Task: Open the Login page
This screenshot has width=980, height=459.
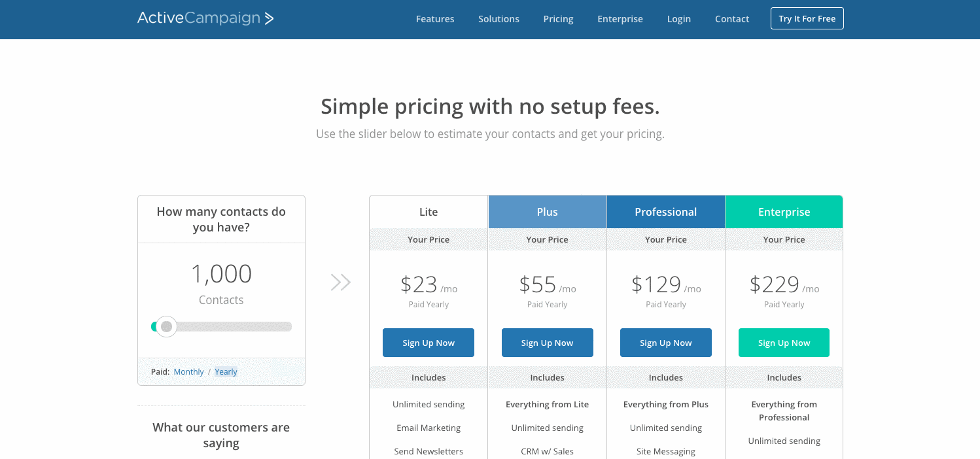Action: pyautogui.click(x=678, y=19)
